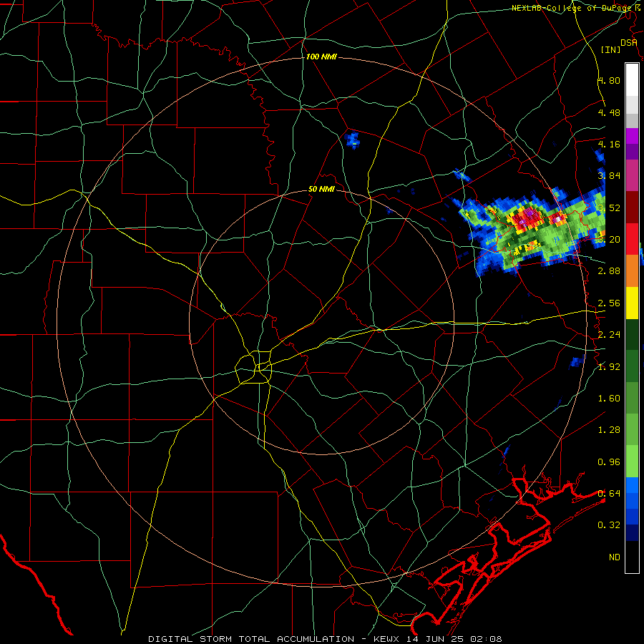Click the 2.88 legend value

click(609, 271)
